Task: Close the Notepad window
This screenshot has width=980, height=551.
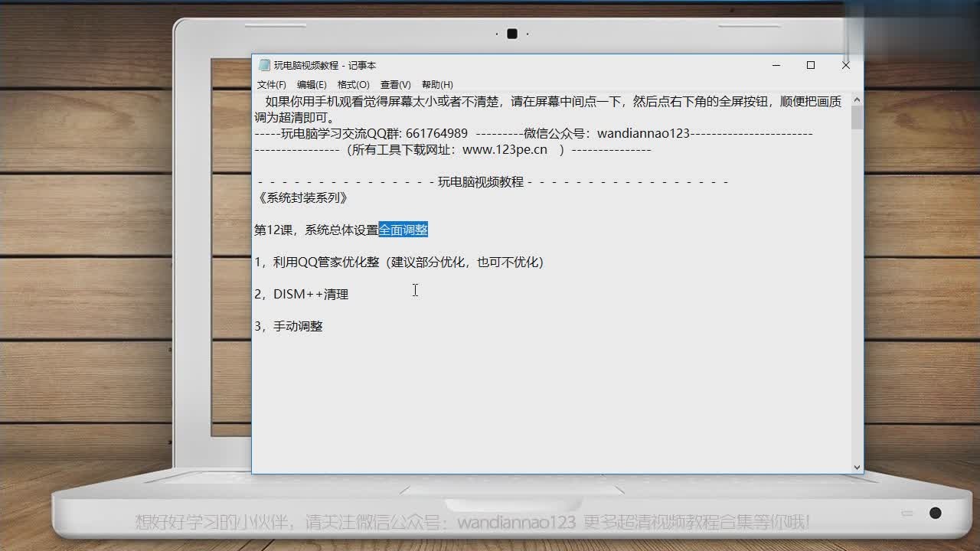Action: 846,66
